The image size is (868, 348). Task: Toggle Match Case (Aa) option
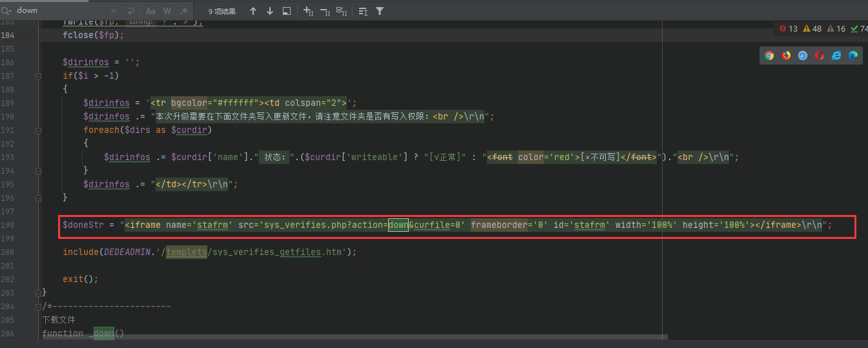(150, 11)
